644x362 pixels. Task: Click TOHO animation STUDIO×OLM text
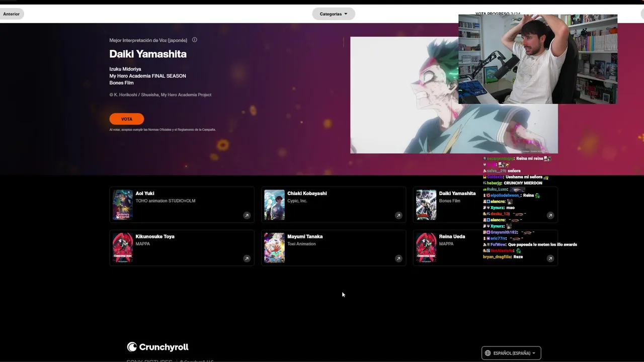[x=166, y=201]
